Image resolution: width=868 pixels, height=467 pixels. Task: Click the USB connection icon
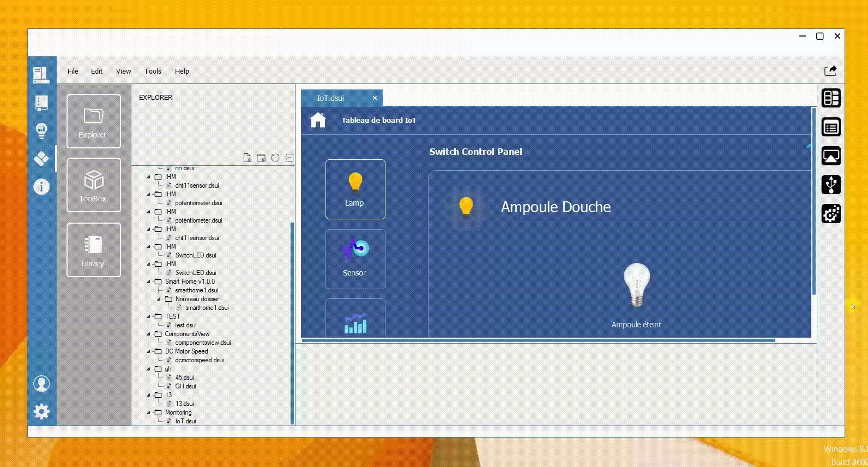[x=831, y=185]
